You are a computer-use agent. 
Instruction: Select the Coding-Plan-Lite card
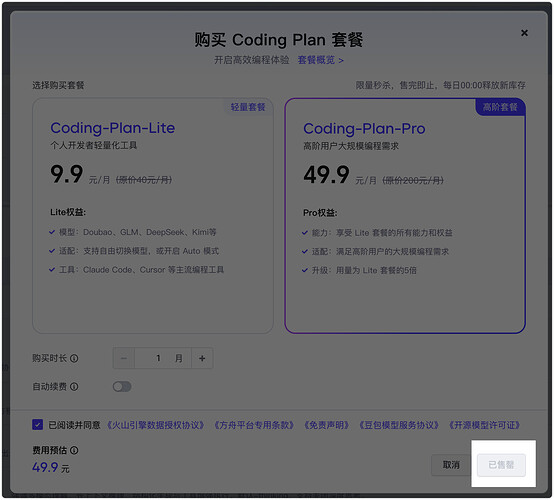pyautogui.click(x=153, y=216)
